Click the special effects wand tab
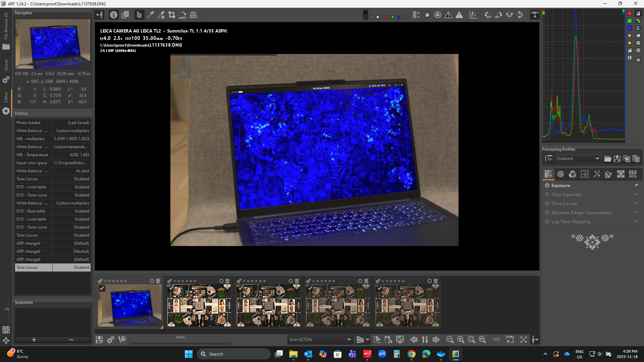This screenshot has width=644, height=362. (x=596, y=174)
